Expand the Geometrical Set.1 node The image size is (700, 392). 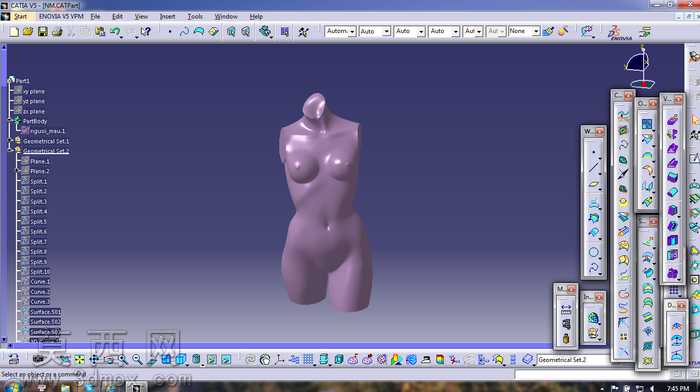[10, 141]
